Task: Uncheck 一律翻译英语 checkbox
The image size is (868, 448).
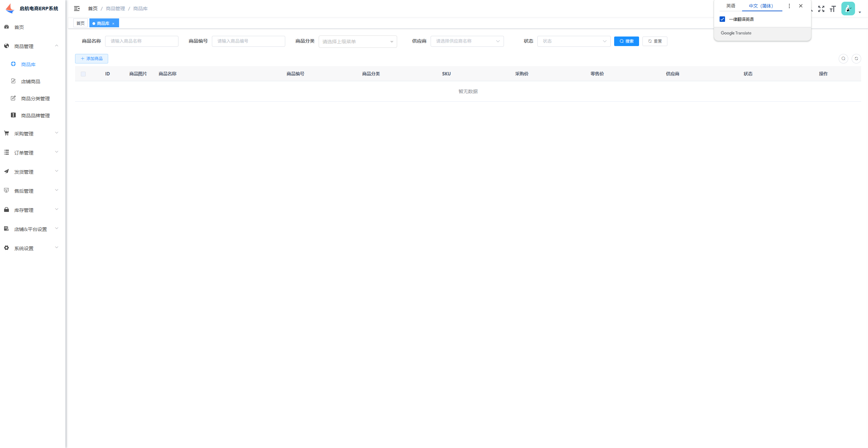Action: tap(722, 19)
